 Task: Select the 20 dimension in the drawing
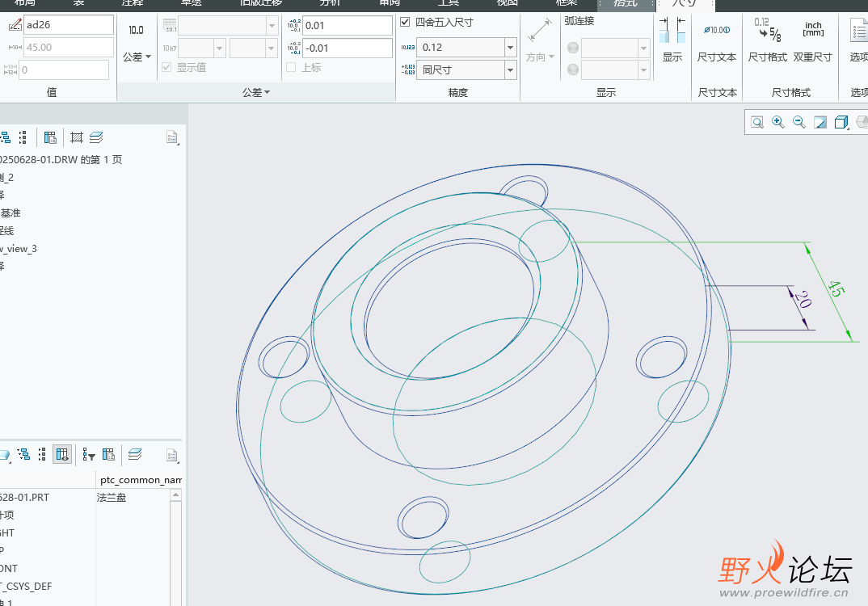(x=803, y=300)
